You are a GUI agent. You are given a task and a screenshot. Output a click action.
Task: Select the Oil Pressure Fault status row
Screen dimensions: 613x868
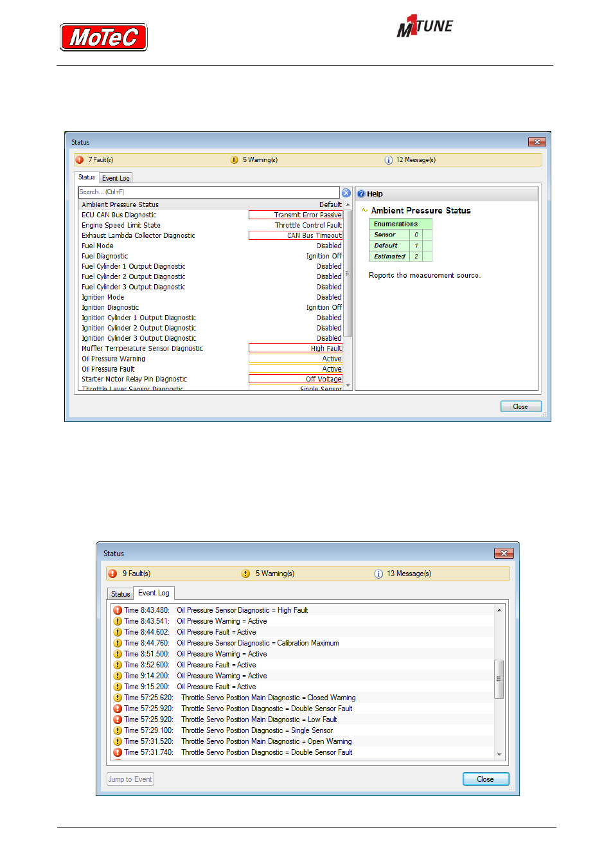(211, 369)
